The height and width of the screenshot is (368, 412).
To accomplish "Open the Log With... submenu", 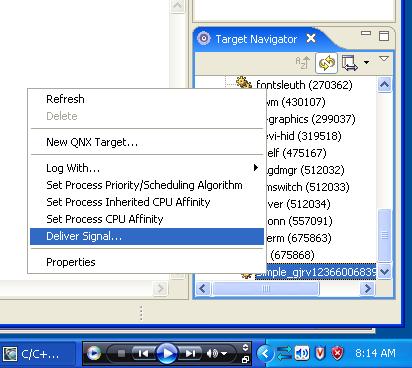I will pyautogui.click(x=147, y=168).
